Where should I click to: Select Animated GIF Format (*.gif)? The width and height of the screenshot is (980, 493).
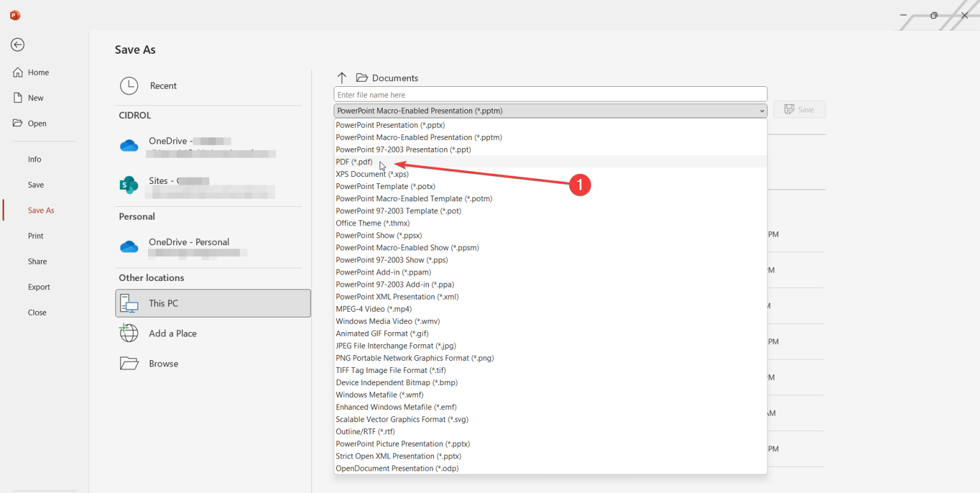[550, 333]
